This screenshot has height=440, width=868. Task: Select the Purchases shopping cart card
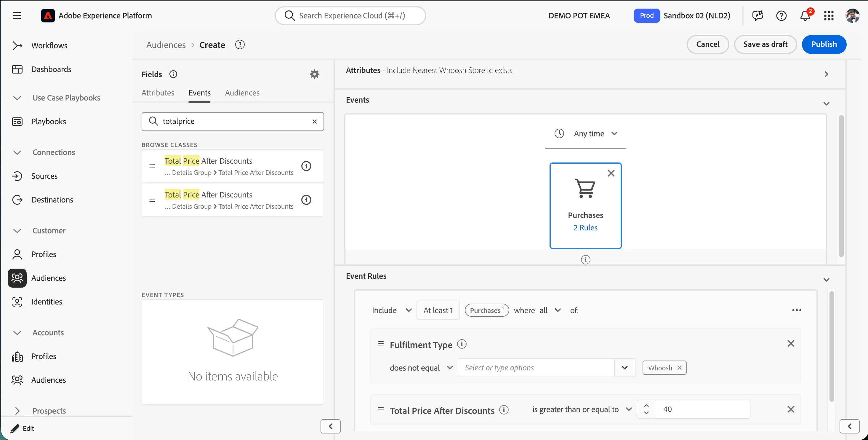[585, 206]
